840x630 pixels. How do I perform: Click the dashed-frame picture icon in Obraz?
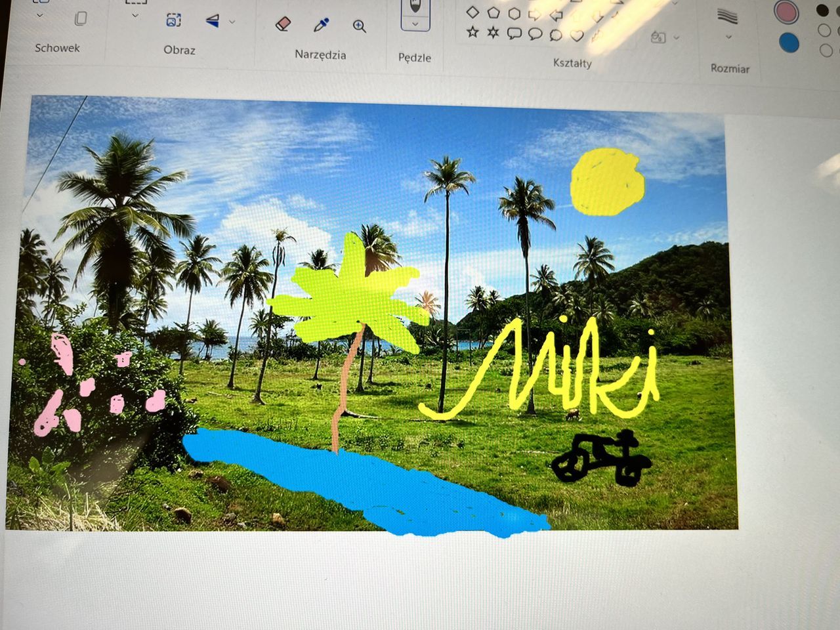point(173,20)
